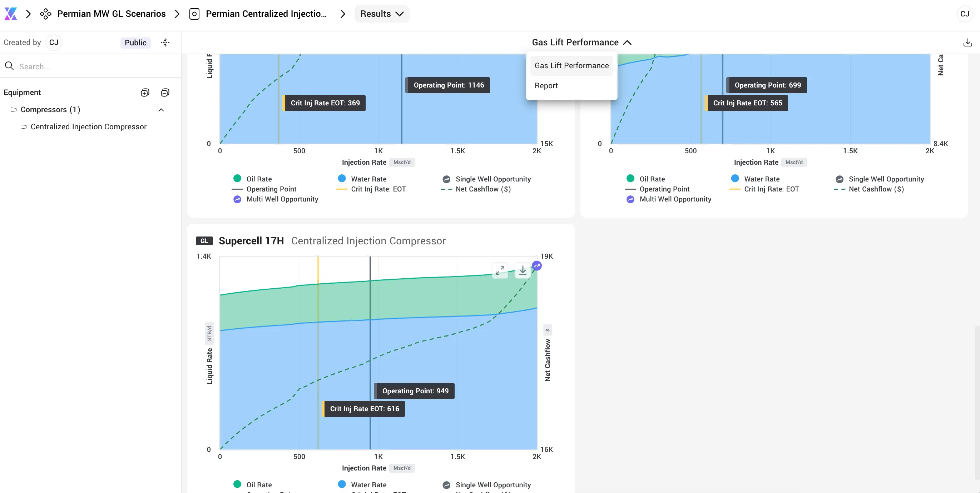Focus the equipment Search field
980x493 pixels.
[91, 66]
